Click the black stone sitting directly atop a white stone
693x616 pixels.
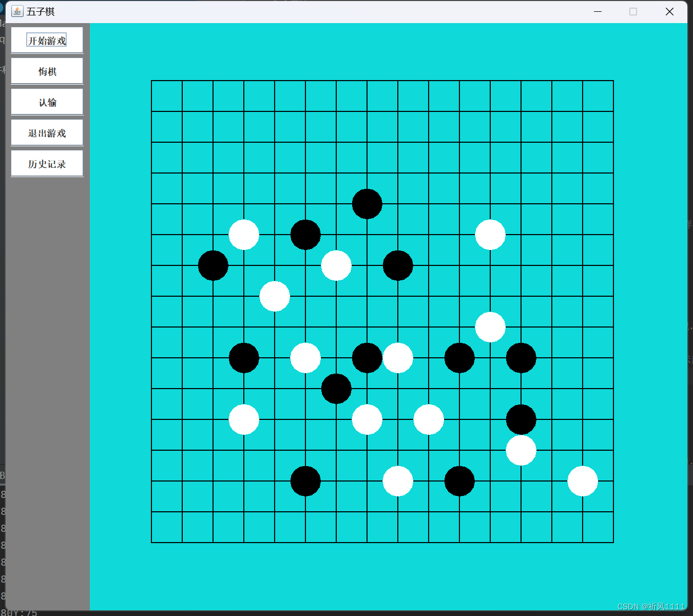(521, 419)
